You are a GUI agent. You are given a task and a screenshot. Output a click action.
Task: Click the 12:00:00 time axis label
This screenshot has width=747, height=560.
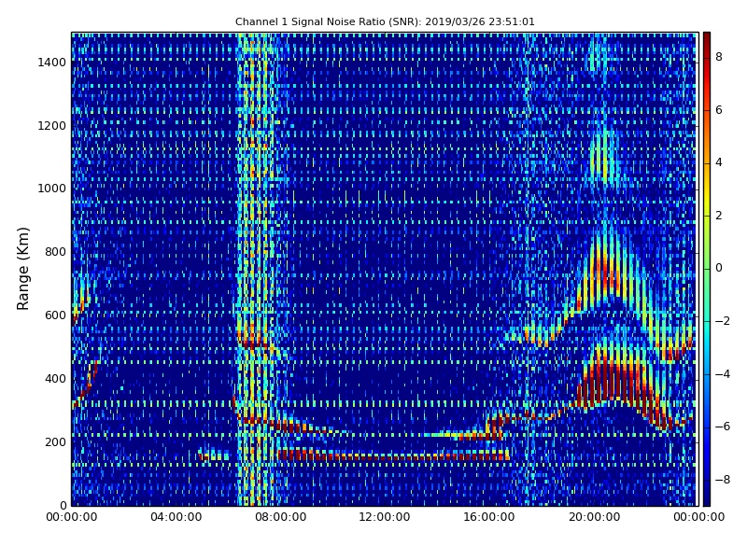pyautogui.click(x=385, y=517)
